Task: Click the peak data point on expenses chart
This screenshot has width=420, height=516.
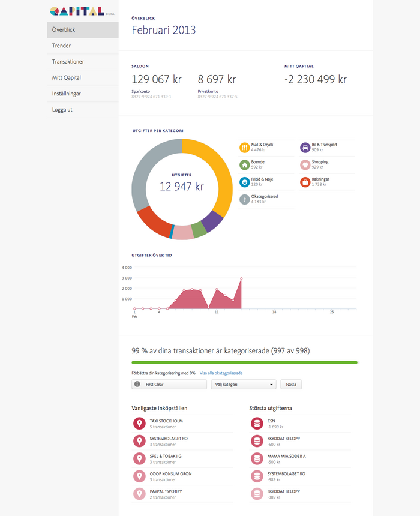Action: point(241,279)
